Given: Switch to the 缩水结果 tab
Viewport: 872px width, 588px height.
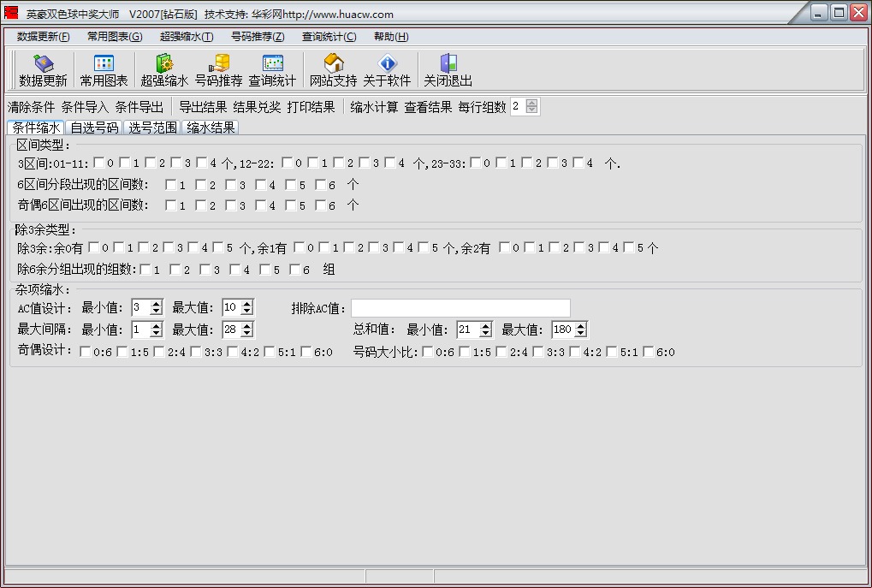Looking at the screenshot, I should pos(211,128).
